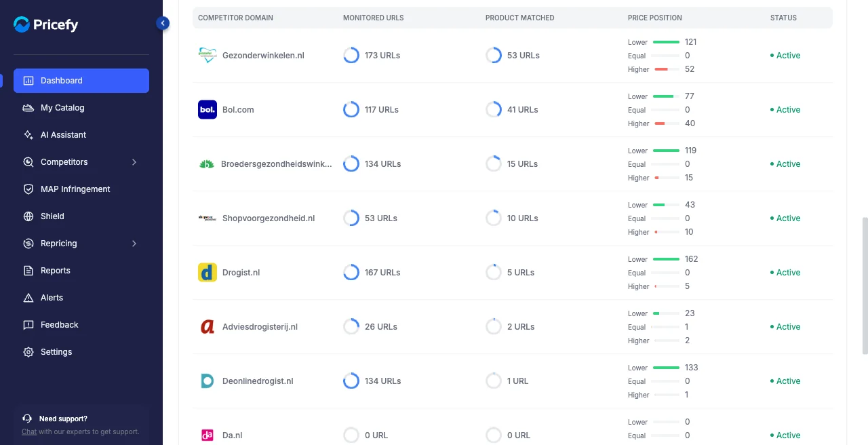Viewport: 868px width, 445px height.
Task: Click the Competitors search icon
Action: pyautogui.click(x=28, y=162)
